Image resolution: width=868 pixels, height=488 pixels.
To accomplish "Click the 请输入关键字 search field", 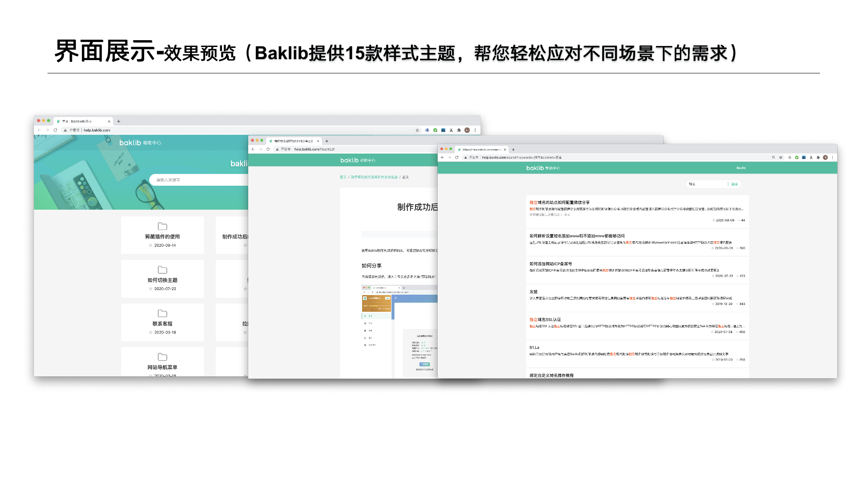I will pyautogui.click(x=199, y=180).
